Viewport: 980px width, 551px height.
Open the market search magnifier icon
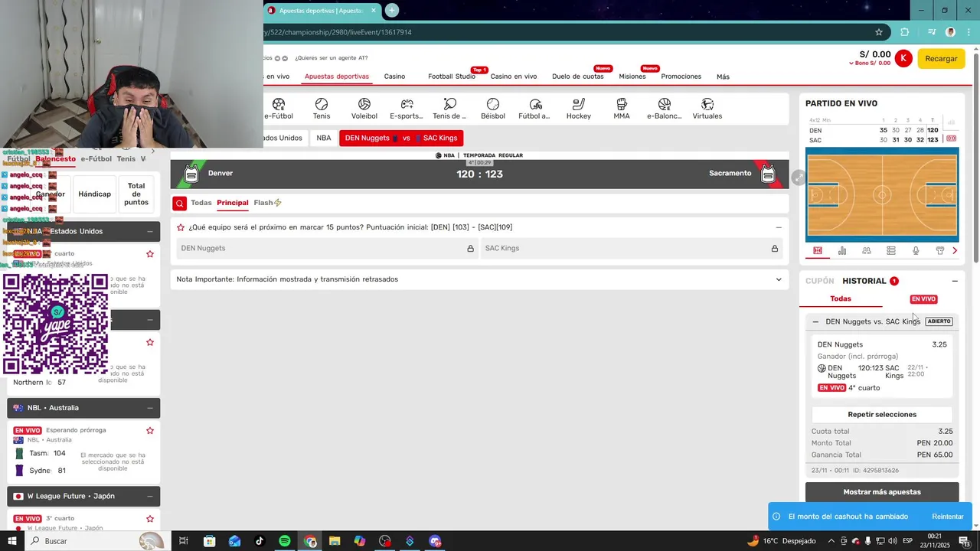[x=179, y=203]
